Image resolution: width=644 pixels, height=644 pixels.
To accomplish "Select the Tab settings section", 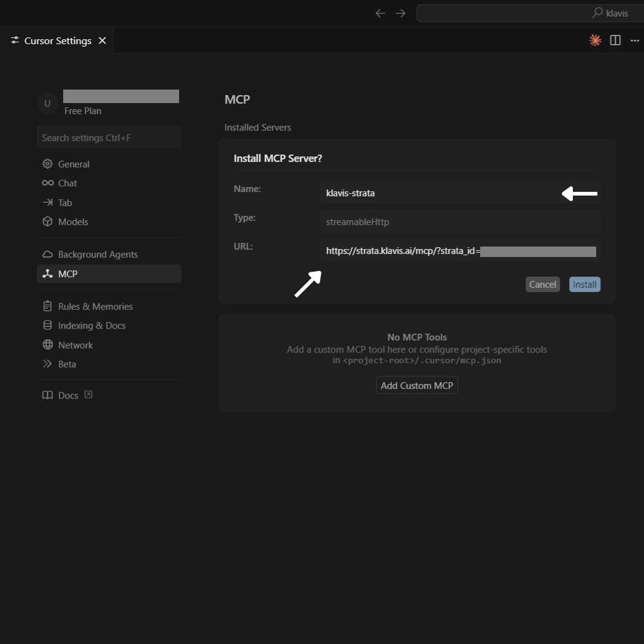I will pos(109,202).
